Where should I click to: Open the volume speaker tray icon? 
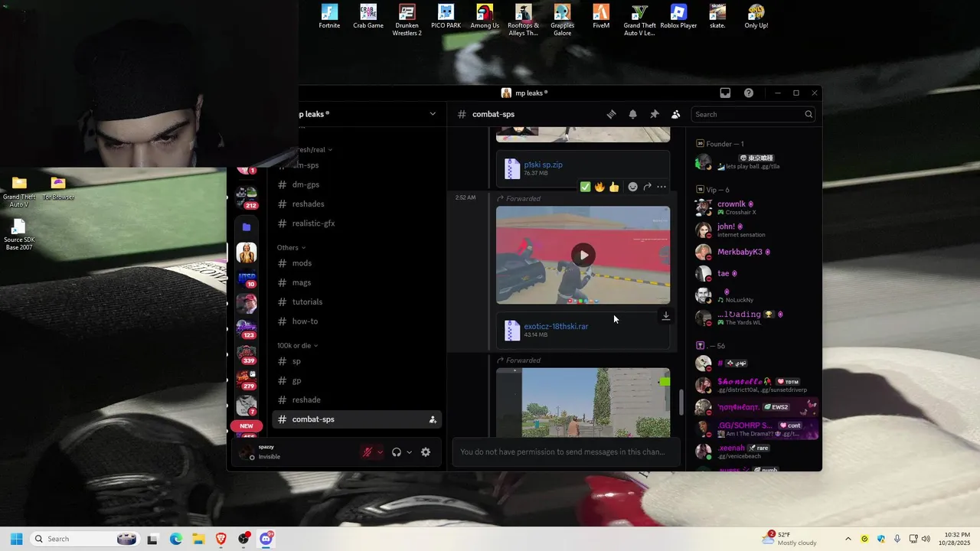point(926,539)
